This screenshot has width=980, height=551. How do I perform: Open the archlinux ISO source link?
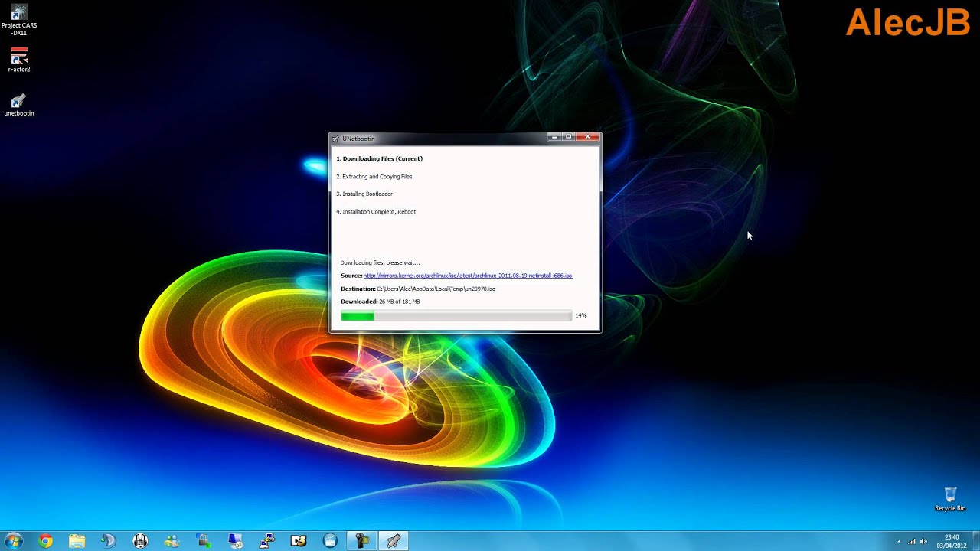(468, 275)
